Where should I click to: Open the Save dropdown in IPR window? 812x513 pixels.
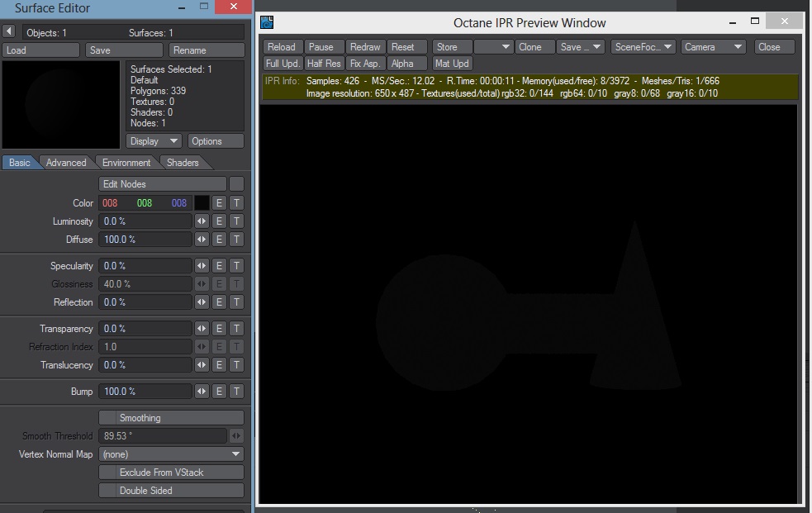point(581,46)
